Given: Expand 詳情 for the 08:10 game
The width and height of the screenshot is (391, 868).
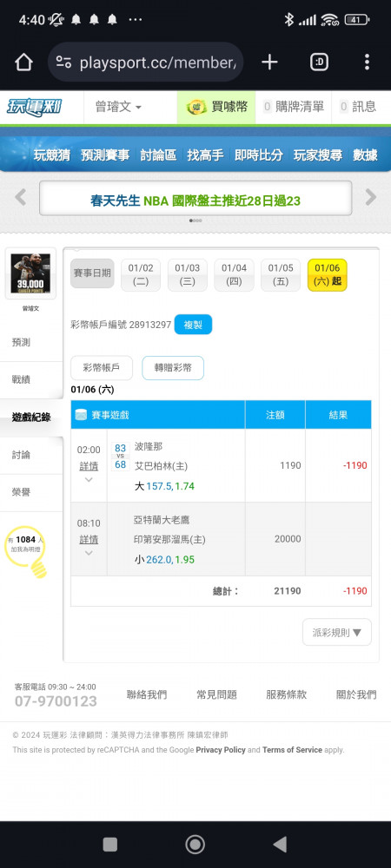Looking at the screenshot, I should pyautogui.click(x=89, y=540).
